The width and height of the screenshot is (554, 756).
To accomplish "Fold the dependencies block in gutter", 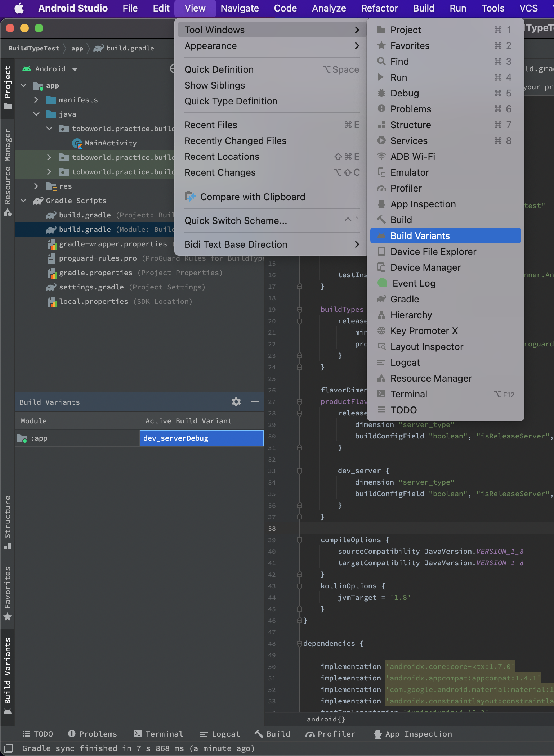I will pos(299,644).
